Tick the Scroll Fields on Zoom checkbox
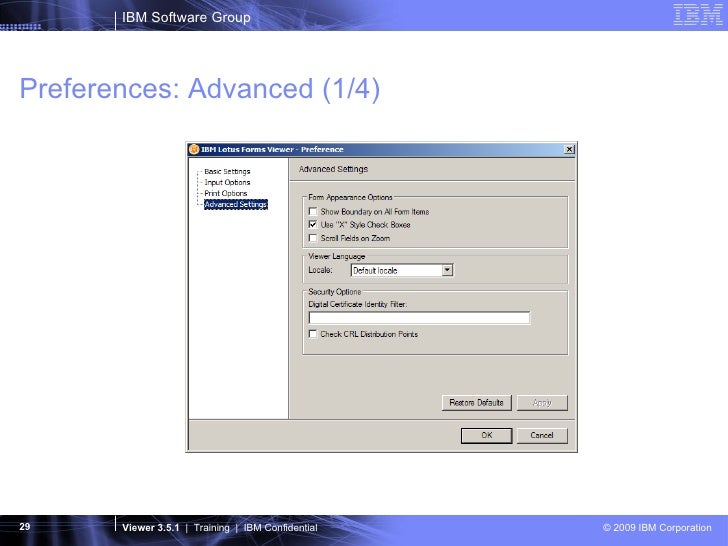The height and width of the screenshot is (546, 728). tap(313, 238)
